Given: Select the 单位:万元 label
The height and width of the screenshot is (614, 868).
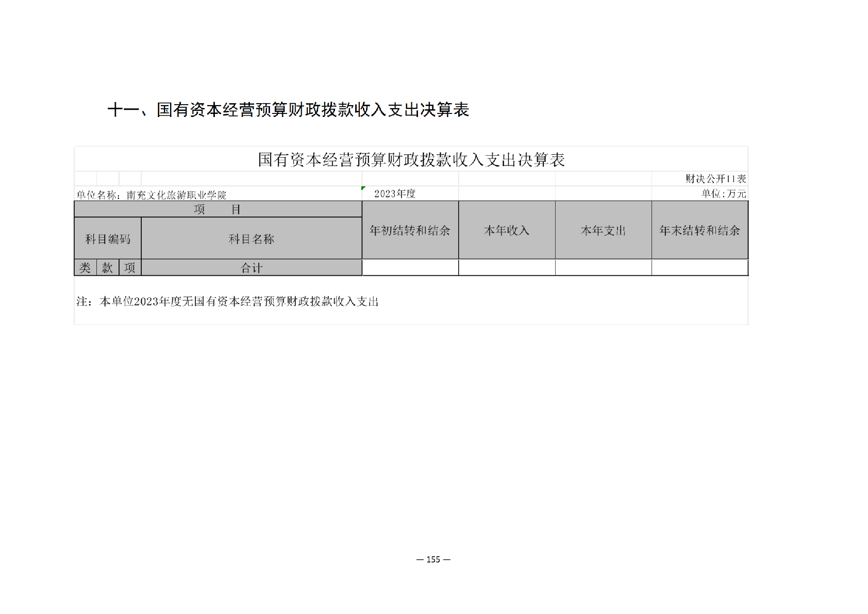Looking at the screenshot, I should point(724,194).
